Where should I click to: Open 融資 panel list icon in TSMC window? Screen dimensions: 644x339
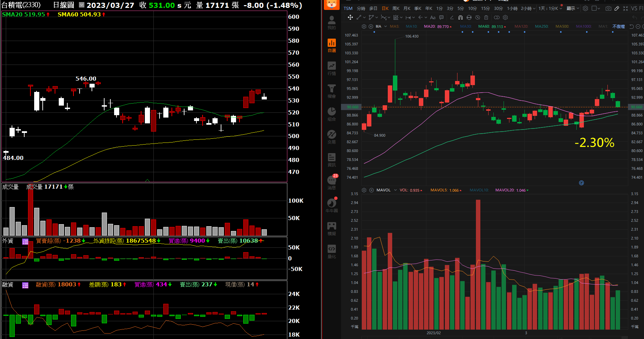(x=25, y=285)
